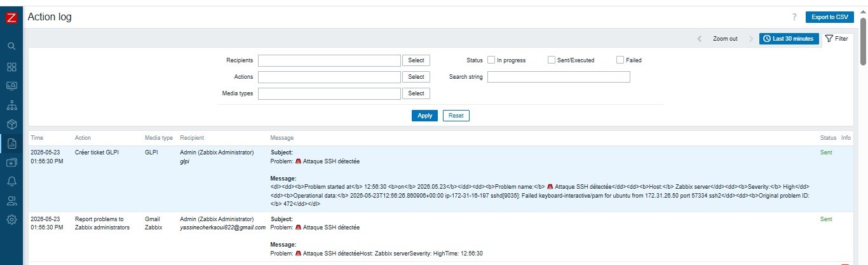Enable the Failed status checkbox
Screen dimensions: 868x265
[620, 60]
